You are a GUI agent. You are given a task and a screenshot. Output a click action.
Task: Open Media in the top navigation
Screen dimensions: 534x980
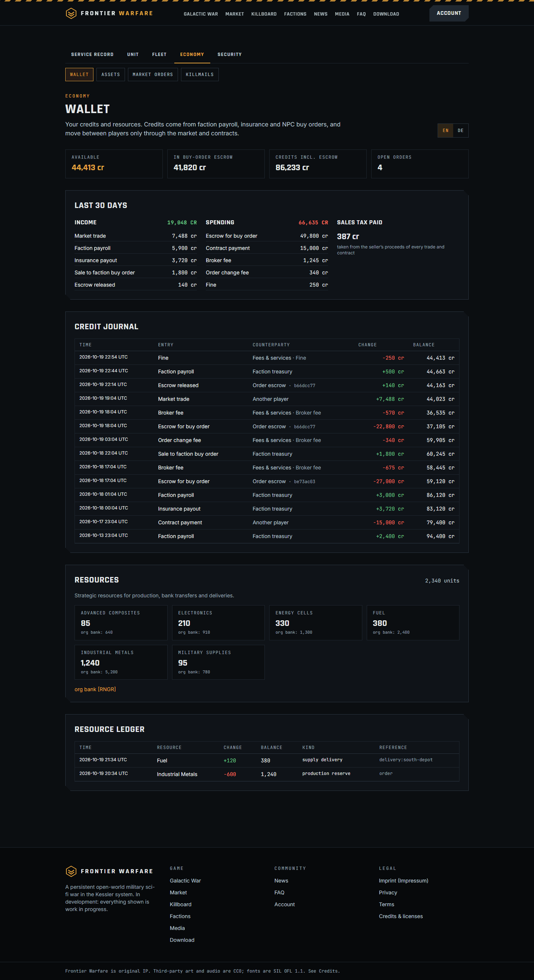(x=342, y=14)
